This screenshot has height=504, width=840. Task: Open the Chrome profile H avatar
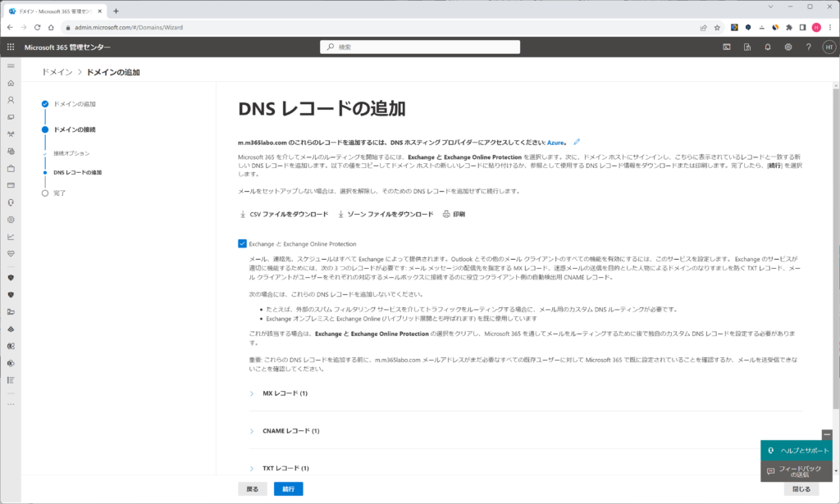pos(816,27)
